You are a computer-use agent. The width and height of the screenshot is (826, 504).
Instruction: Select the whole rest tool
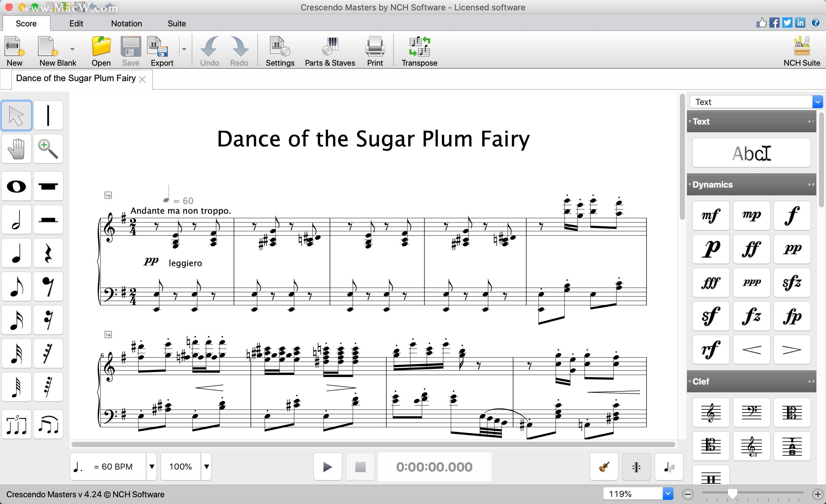[x=48, y=186]
